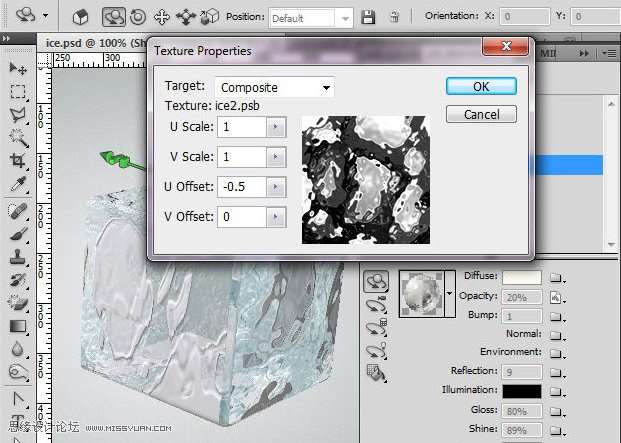Select the Eyedropper tool
Screen dimensions: 621x443
pos(18,184)
